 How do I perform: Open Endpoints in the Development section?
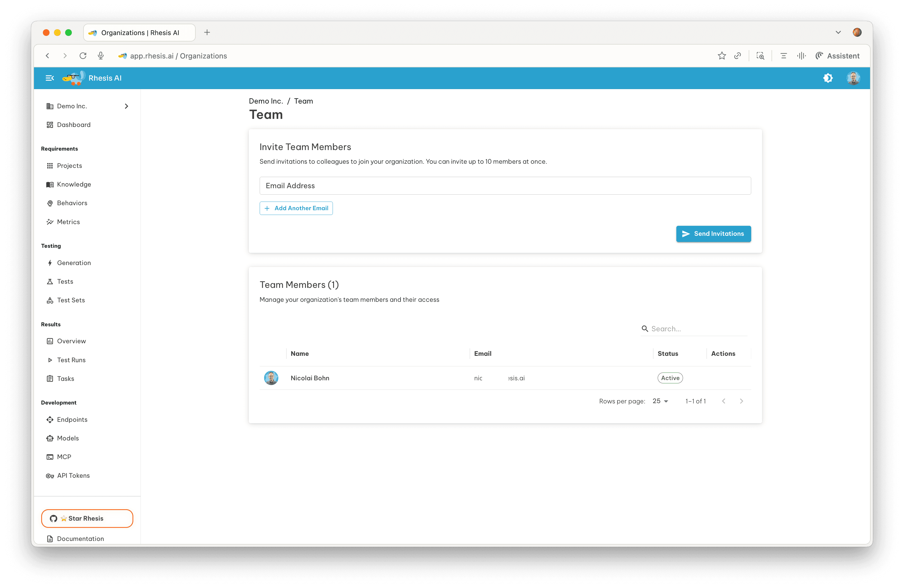pyautogui.click(x=72, y=419)
